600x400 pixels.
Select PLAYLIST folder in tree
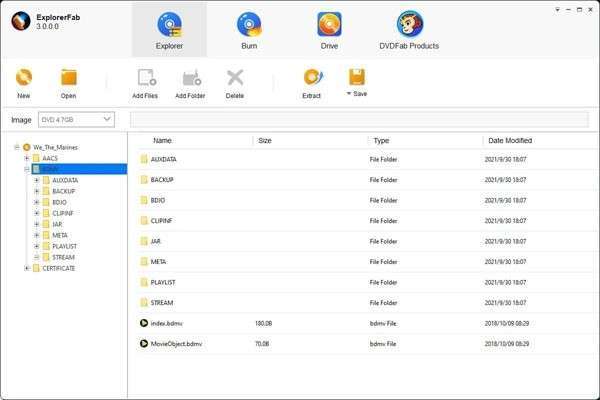tap(64, 246)
